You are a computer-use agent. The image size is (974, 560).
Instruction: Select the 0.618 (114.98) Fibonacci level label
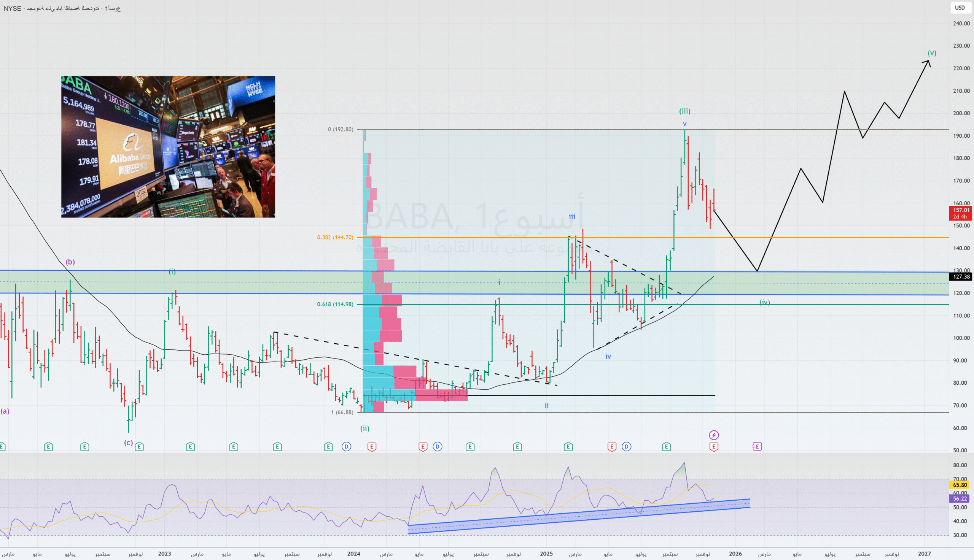[335, 304]
